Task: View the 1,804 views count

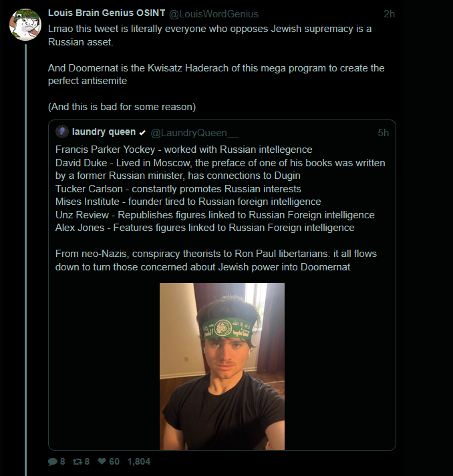Action: (x=139, y=462)
